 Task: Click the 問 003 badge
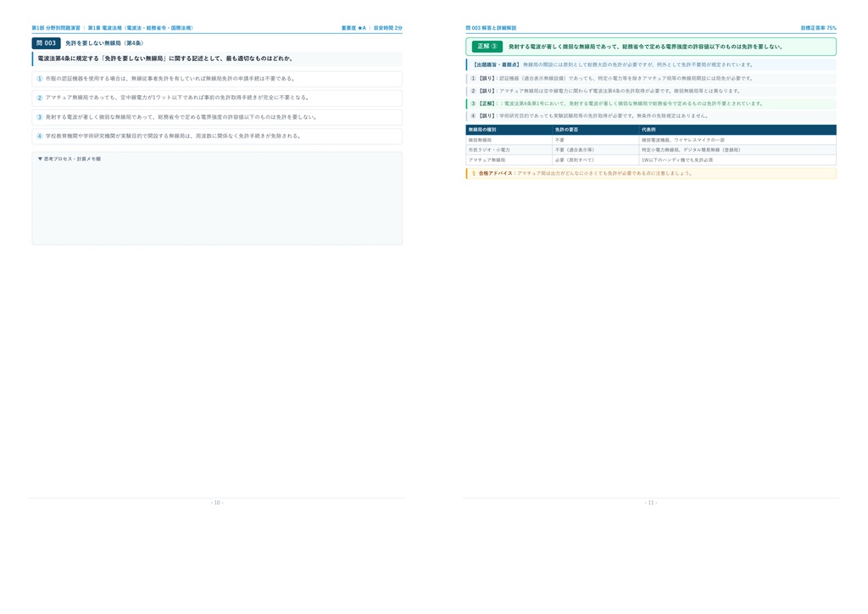coord(46,43)
